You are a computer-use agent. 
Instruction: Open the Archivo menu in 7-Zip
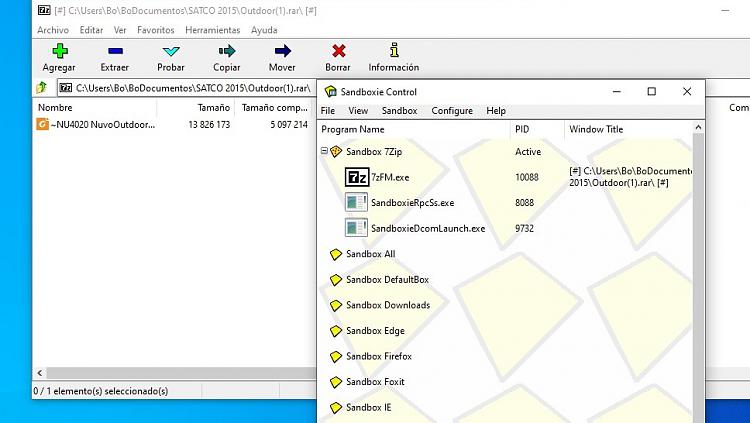pos(53,30)
